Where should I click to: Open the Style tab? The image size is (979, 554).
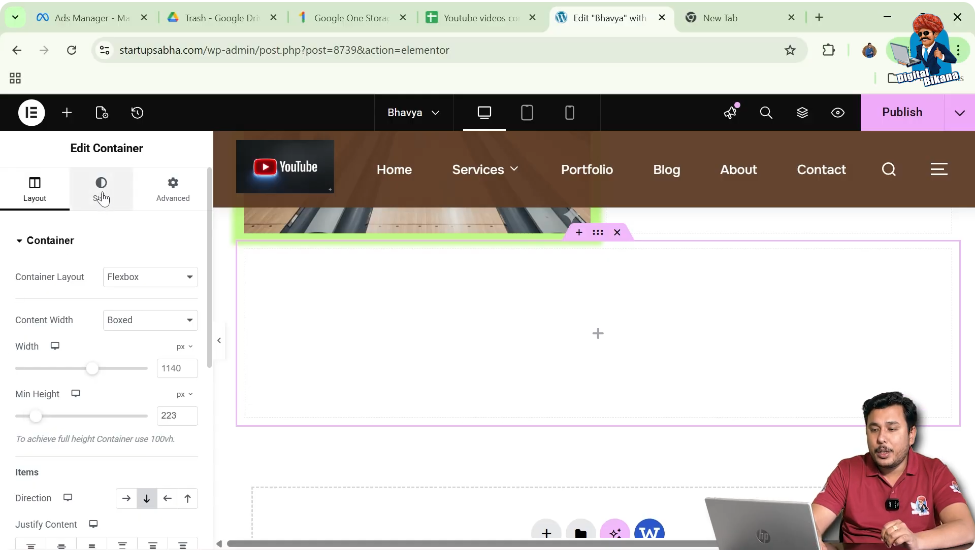pos(101,189)
